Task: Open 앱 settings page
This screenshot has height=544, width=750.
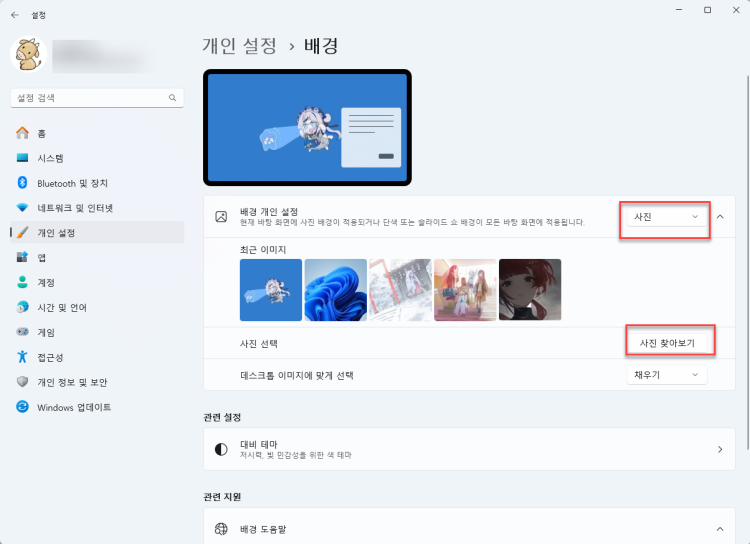Action: coord(97,257)
